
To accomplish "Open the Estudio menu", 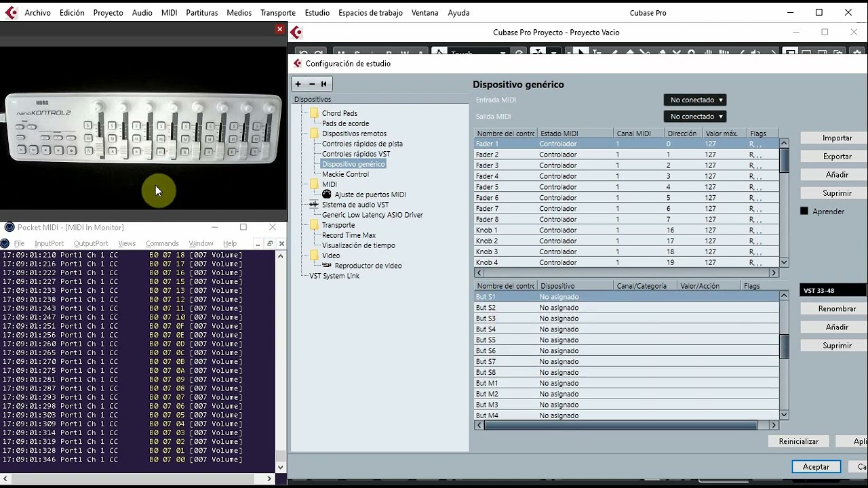I will [317, 13].
